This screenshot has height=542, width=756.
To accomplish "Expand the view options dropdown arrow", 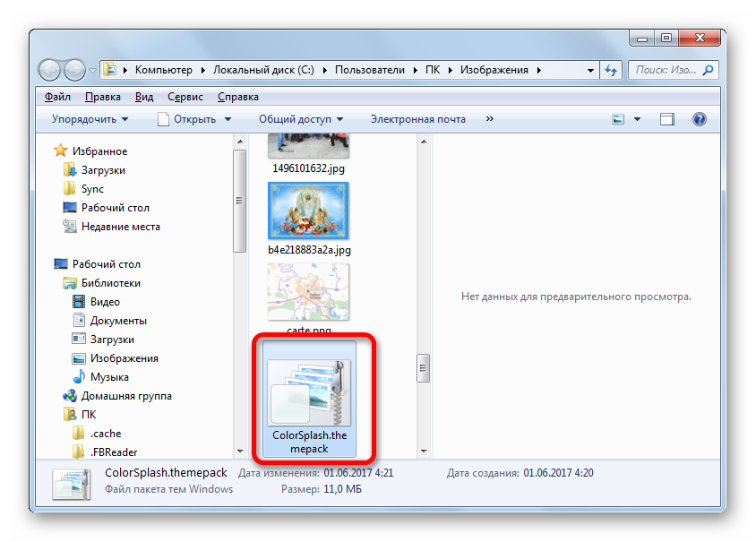I will click(x=638, y=119).
